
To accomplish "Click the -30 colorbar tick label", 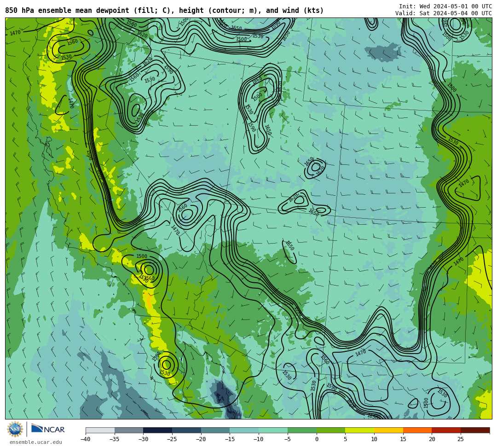I will [143, 439].
